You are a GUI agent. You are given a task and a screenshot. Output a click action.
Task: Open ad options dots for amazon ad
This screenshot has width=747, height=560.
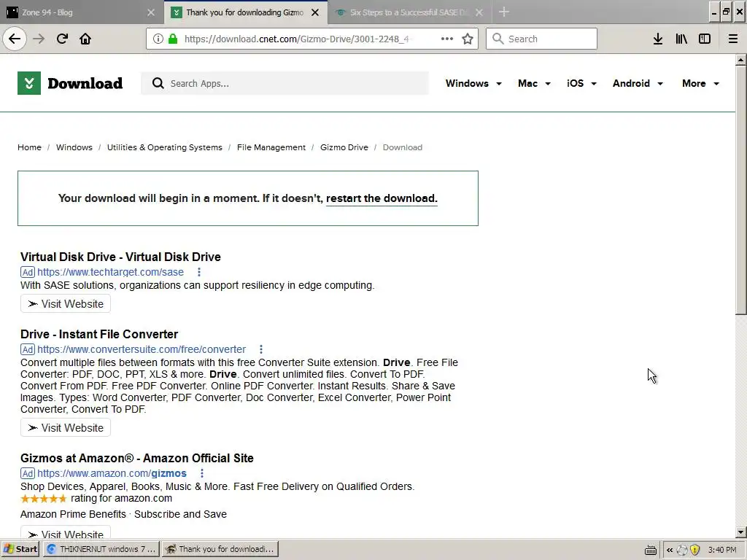[x=202, y=473]
